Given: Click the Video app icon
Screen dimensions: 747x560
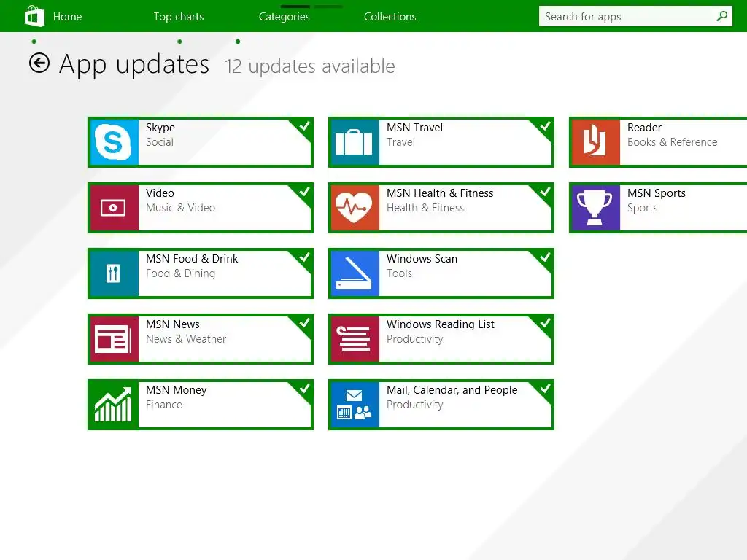Looking at the screenshot, I should tap(113, 208).
